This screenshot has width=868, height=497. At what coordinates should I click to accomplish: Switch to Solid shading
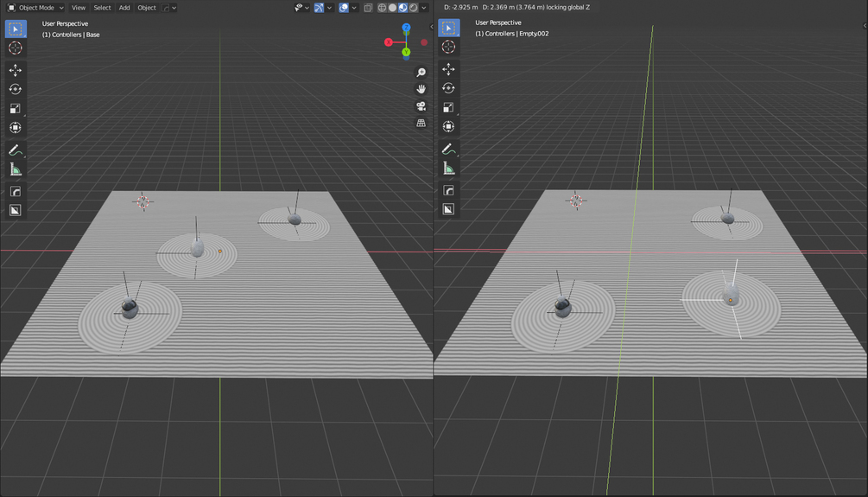tap(392, 8)
